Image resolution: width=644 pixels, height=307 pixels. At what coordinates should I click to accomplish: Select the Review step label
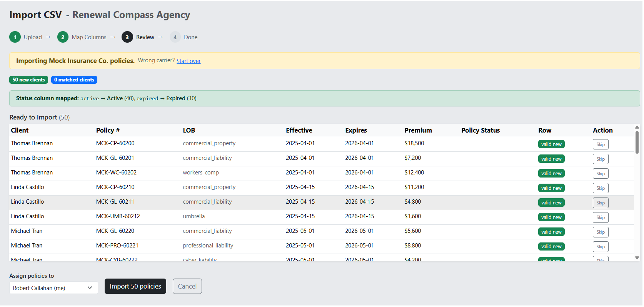145,37
